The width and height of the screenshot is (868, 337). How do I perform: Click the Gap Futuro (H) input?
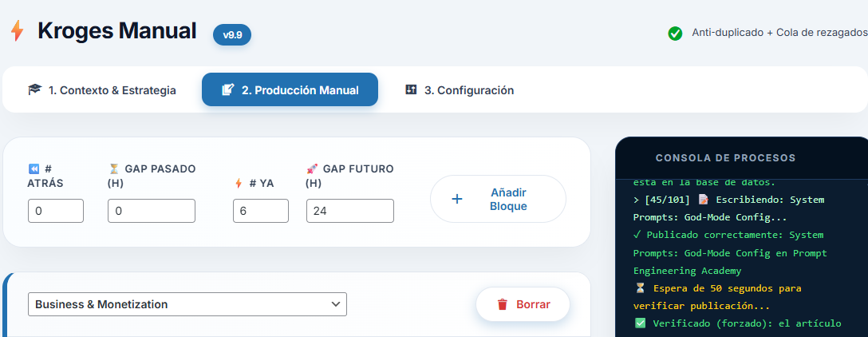pyautogui.click(x=350, y=211)
